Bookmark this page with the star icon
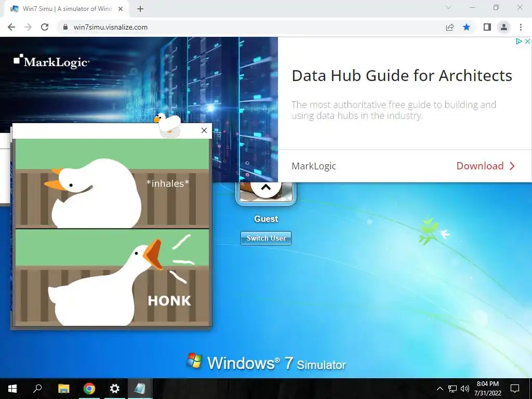The width and height of the screenshot is (532, 399). 467,27
